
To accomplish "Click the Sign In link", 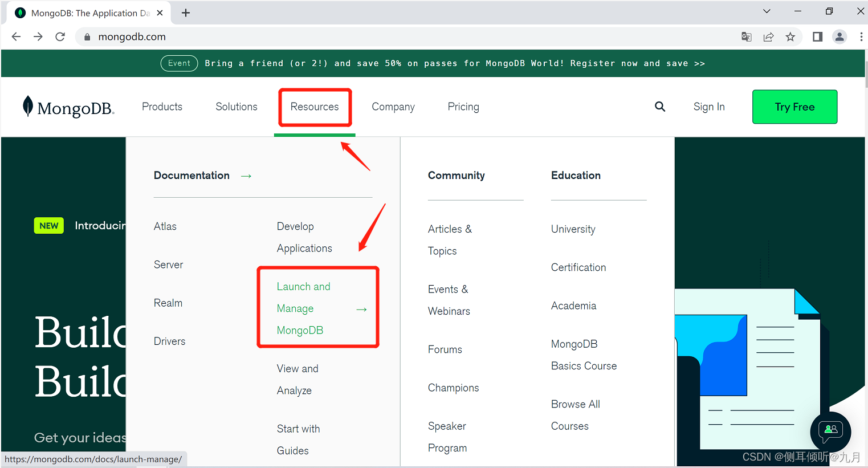I will point(709,107).
